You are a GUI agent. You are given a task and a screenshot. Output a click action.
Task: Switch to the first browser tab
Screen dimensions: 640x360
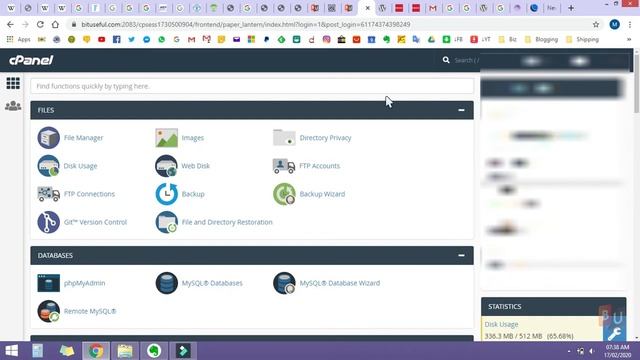point(11,8)
